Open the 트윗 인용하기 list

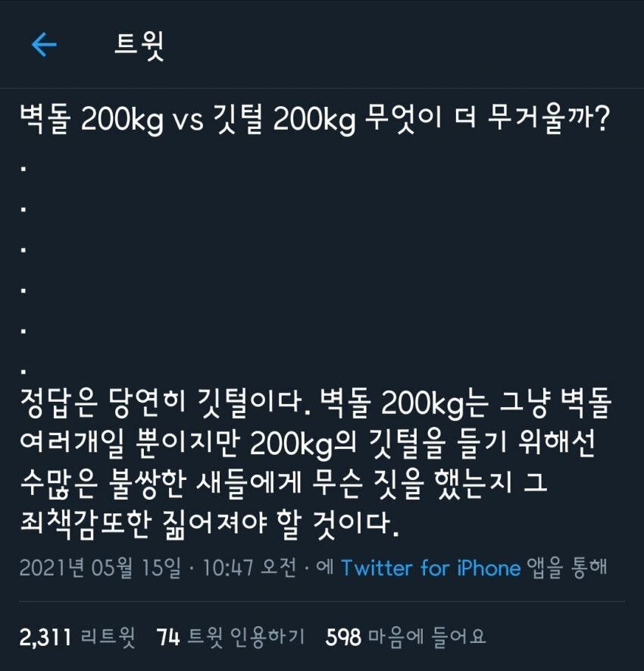point(246,637)
